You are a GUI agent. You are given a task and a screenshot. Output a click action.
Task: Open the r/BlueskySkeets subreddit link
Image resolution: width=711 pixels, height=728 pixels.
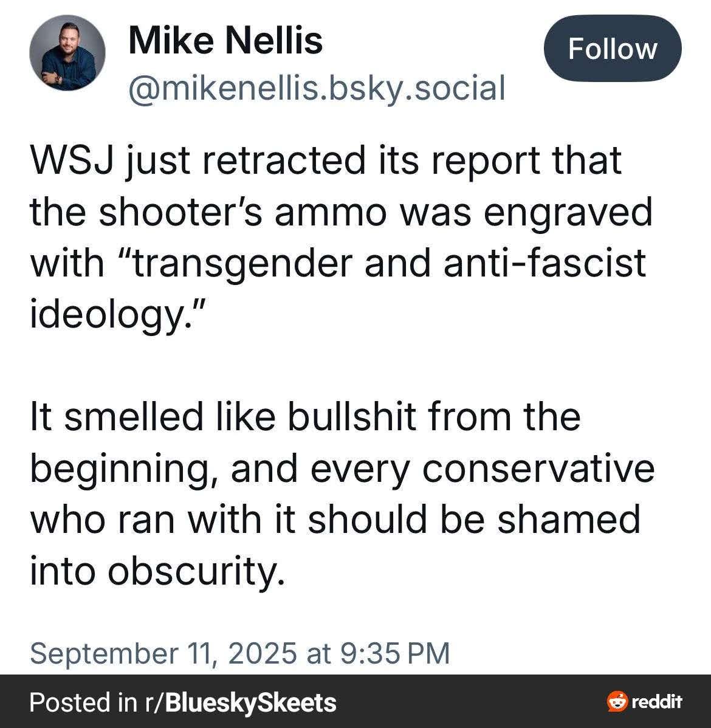click(241, 702)
